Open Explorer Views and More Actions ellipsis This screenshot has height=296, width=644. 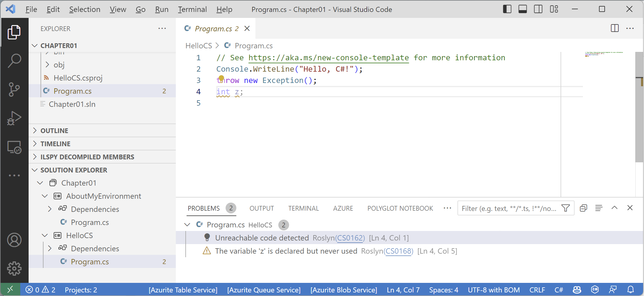click(x=162, y=28)
